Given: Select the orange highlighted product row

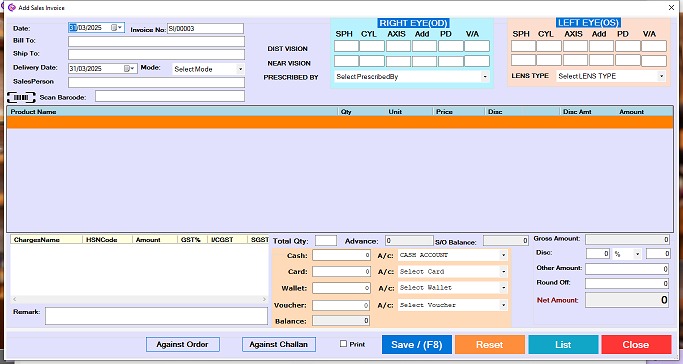Looking at the screenshot, I should coord(340,122).
